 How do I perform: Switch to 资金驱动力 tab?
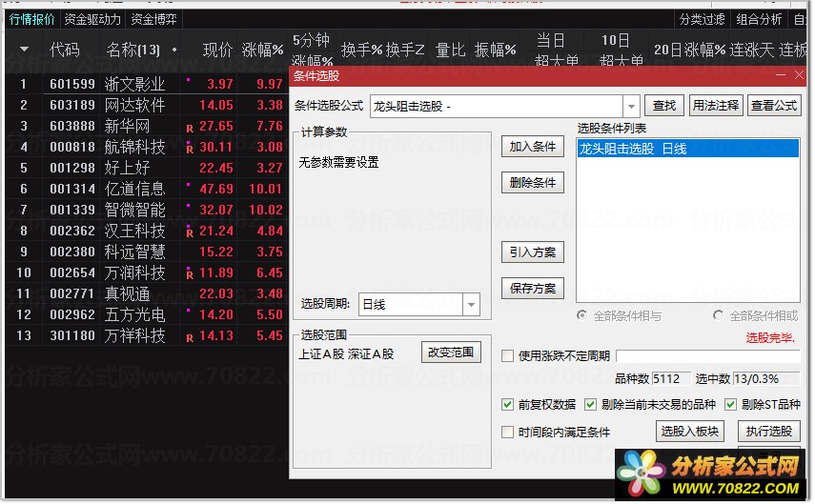pyautogui.click(x=92, y=19)
